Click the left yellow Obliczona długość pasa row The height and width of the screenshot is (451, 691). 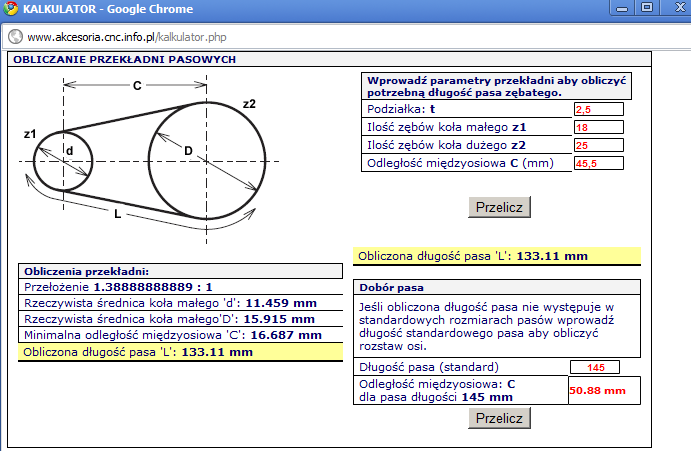tap(180, 352)
